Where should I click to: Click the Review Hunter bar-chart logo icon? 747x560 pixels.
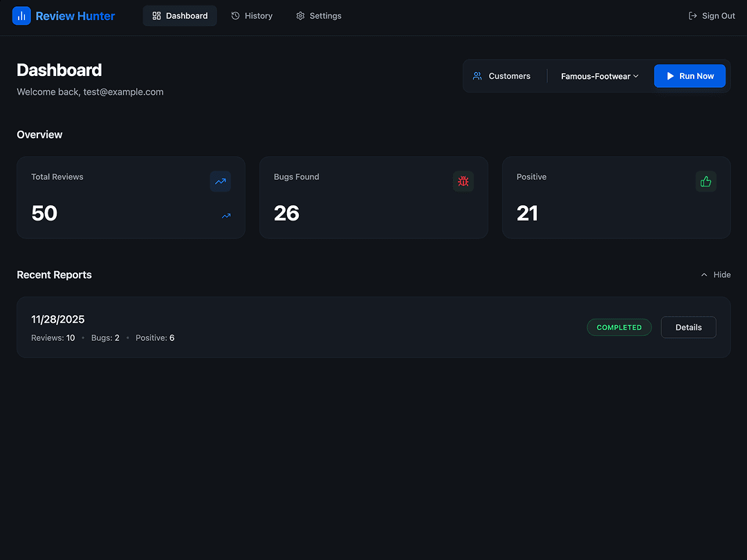click(x=21, y=16)
